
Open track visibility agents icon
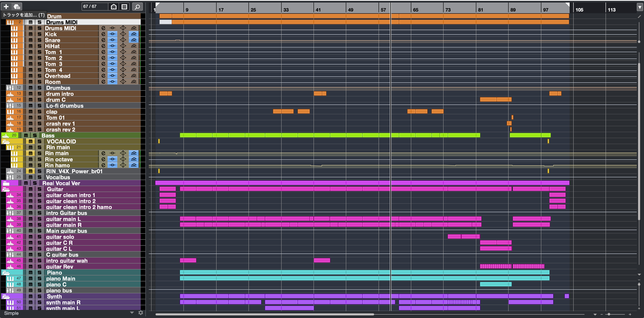pyautogui.click(x=114, y=7)
